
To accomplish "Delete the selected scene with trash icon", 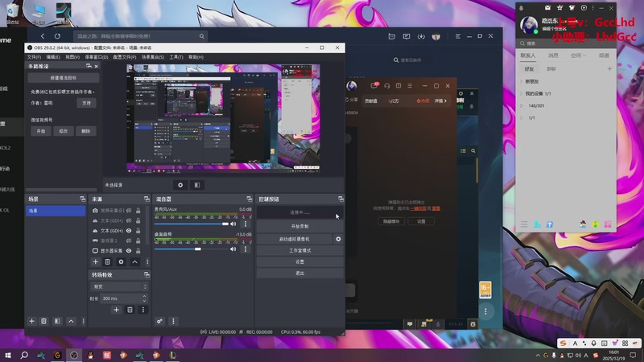I will pos(43,321).
